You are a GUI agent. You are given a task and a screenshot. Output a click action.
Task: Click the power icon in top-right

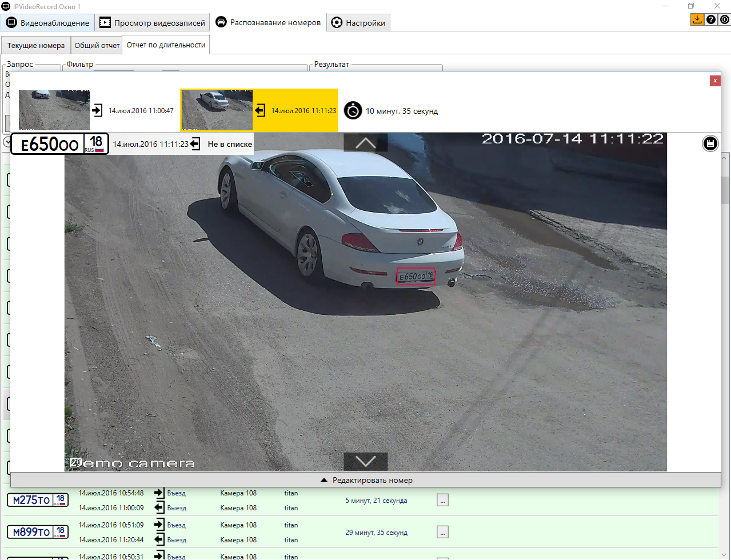click(724, 19)
